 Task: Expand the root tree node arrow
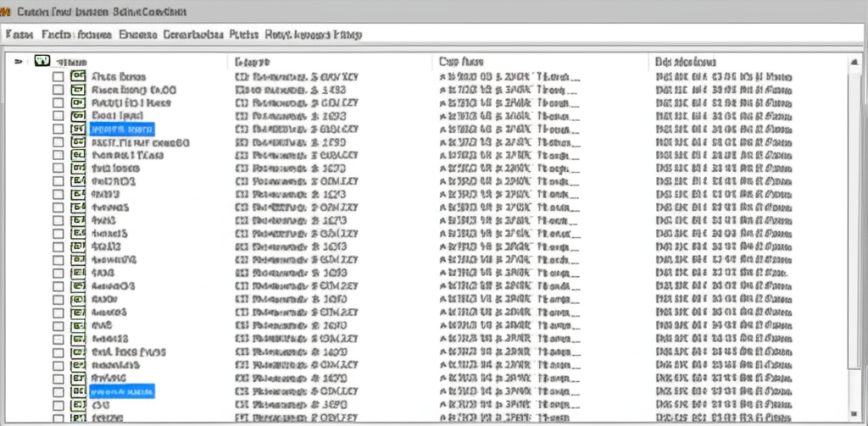[x=19, y=62]
